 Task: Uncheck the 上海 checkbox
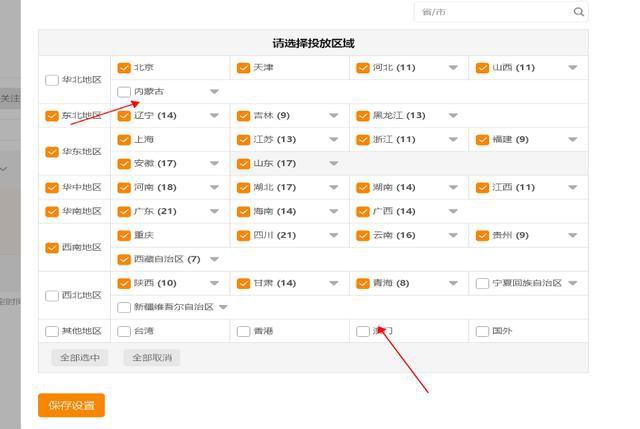click(124, 140)
